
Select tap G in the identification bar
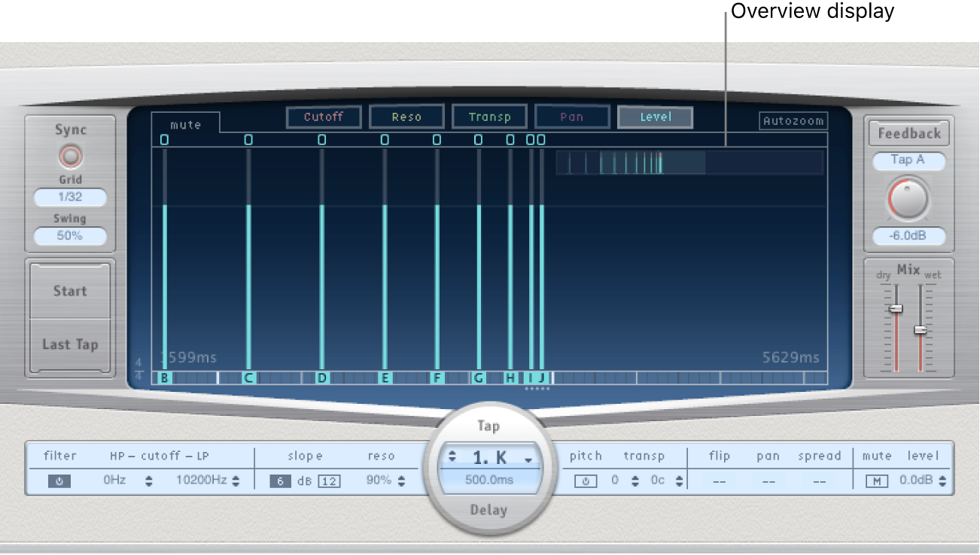pos(478,378)
